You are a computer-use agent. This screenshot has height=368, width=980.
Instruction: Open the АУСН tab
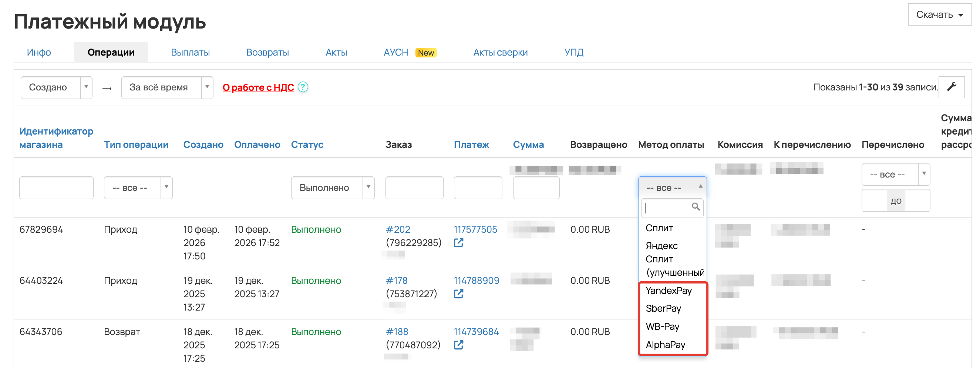click(x=395, y=53)
